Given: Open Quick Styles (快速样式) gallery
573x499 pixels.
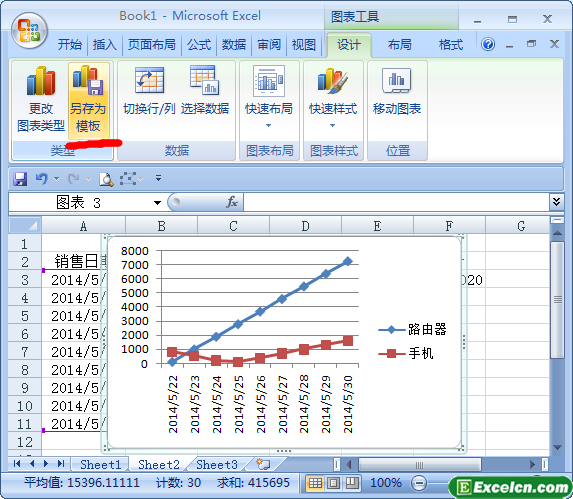Looking at the screenshot, I should 333,97.
